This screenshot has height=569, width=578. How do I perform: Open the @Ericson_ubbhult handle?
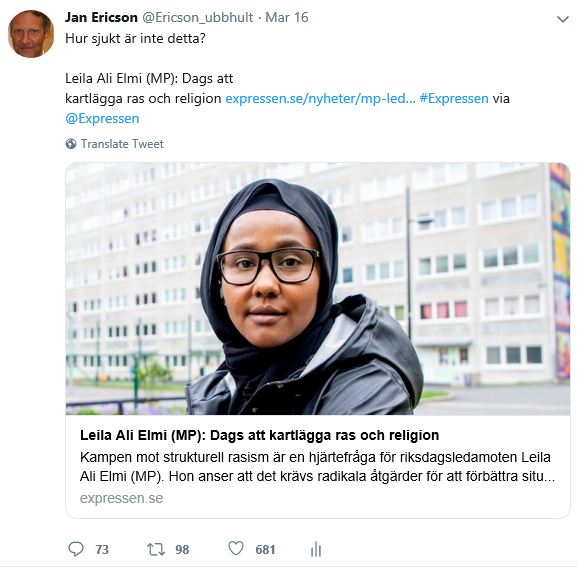[x=198, y=18]
